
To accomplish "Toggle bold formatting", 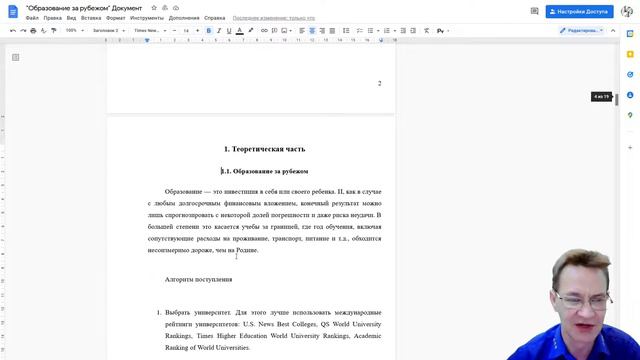I will (x=209, y=31).
